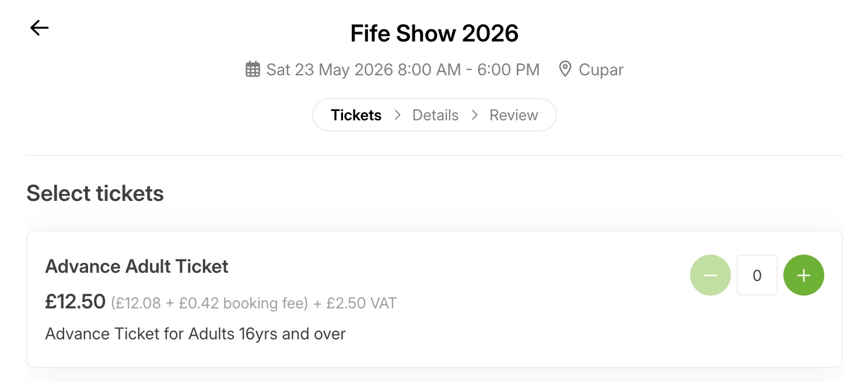Click the chevron between Tickets and Details
Screen dimensions: 868x382
point(398,115)
